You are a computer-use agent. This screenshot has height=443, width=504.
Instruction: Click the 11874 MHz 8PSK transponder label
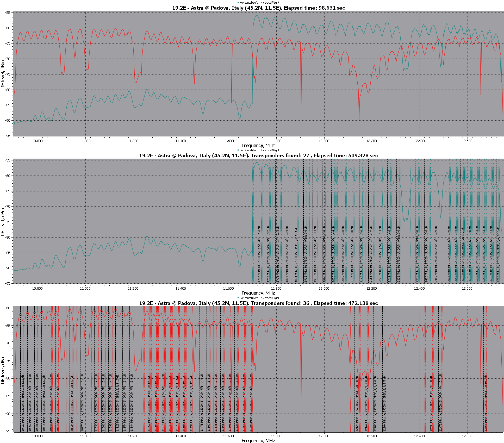296,255
